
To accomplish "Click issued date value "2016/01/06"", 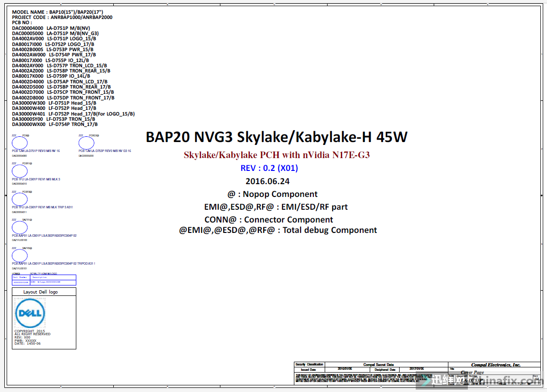I will tap(345, 369).
